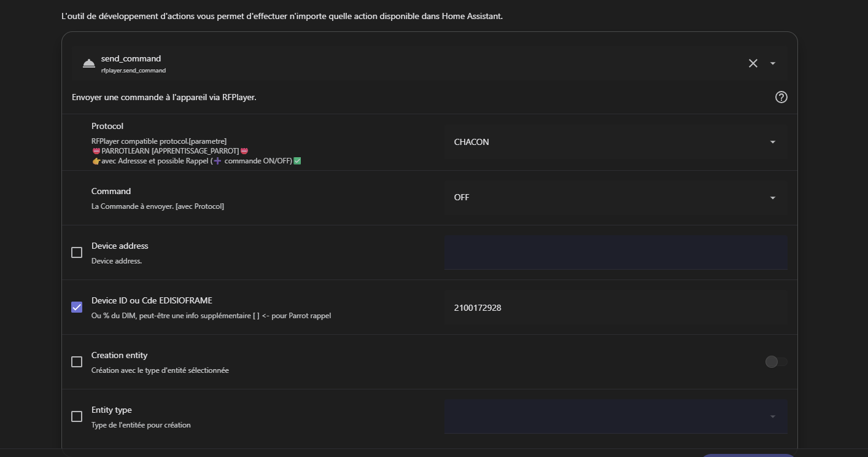868x457 pixels.
Task: Open the help icon for send_command
Action: coord(781,97)
